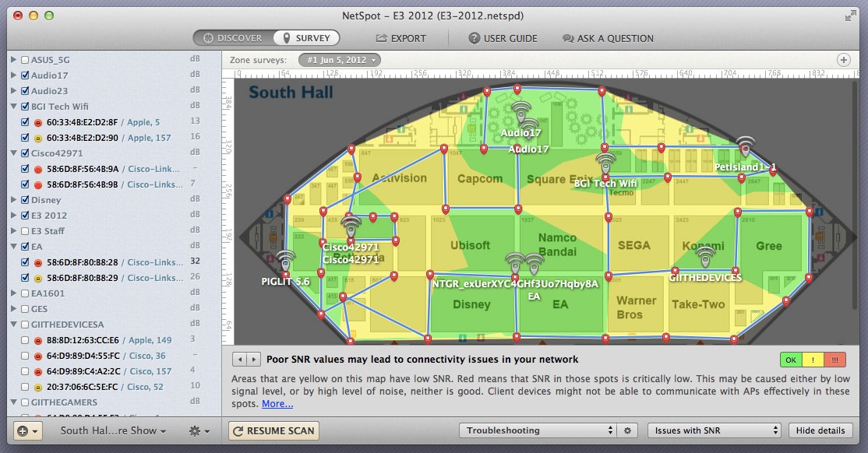Go to next troubleshooting tip arrow

(253, 360)
